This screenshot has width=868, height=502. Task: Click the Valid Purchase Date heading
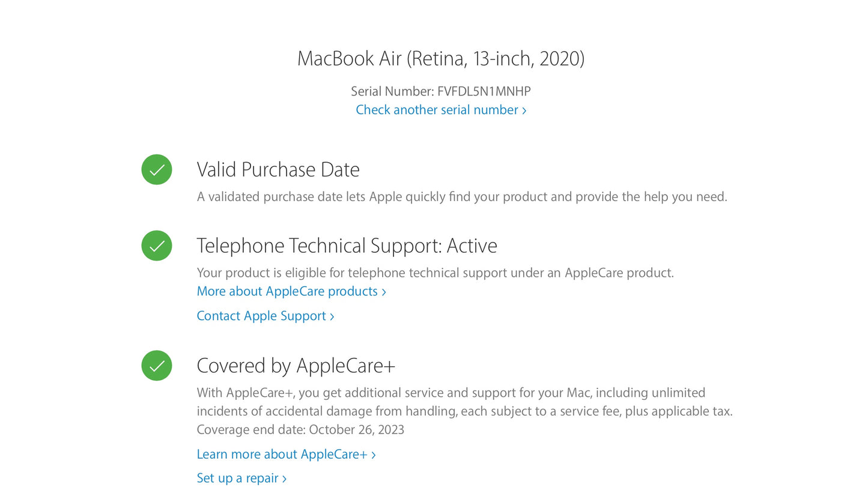pyautogui.click(x=278, y=169)
